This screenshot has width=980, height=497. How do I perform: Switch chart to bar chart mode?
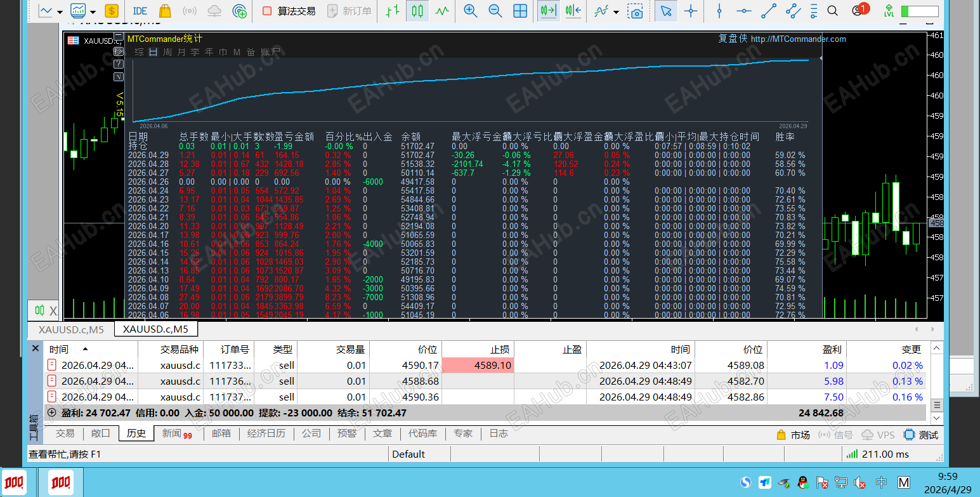[393, 11]
